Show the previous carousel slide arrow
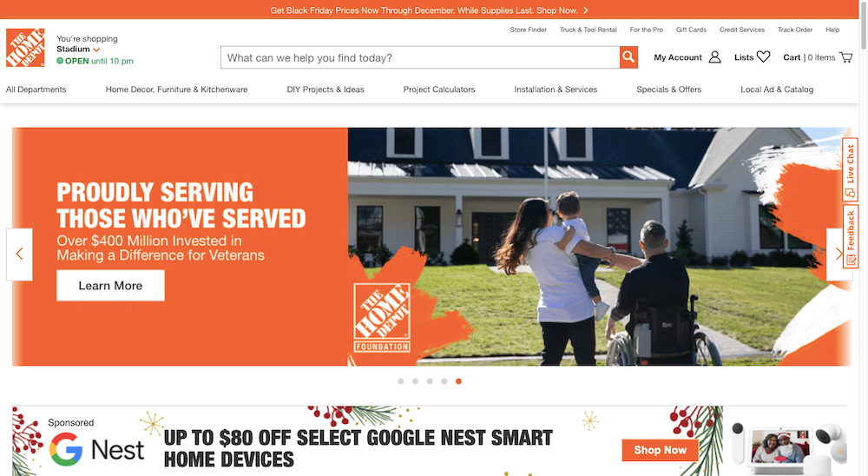 point(19,254)
